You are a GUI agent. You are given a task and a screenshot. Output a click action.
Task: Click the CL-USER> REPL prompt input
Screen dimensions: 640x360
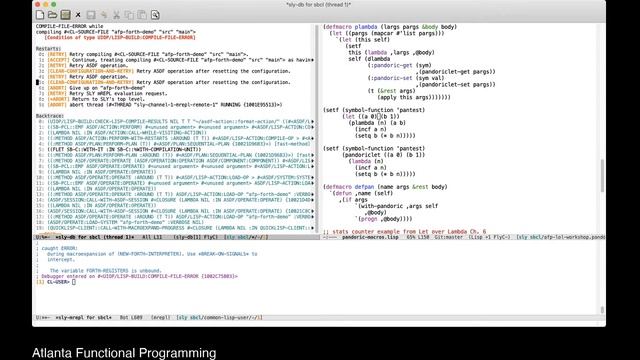click(74, 282)
